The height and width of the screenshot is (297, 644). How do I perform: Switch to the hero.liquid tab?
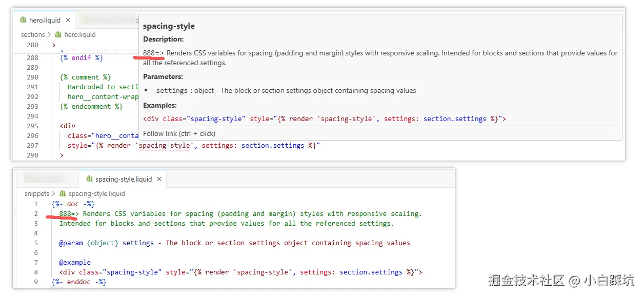tap(45, 21)
